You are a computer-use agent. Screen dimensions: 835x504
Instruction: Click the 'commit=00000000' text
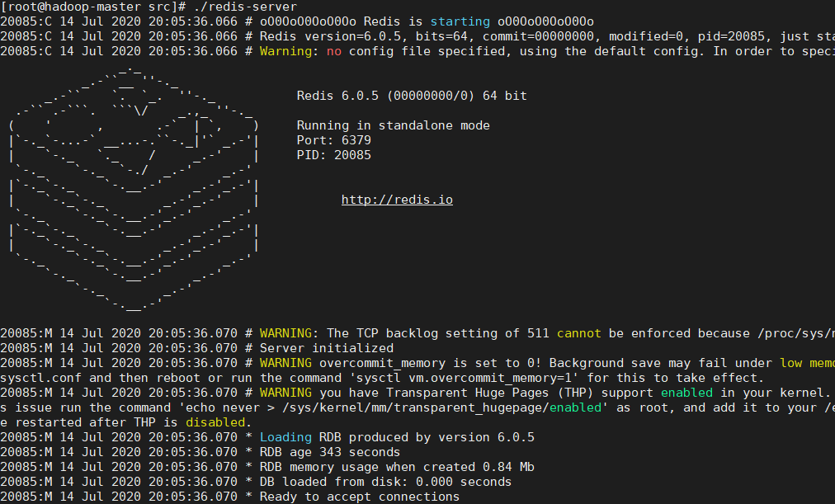[x=539, y=36]
